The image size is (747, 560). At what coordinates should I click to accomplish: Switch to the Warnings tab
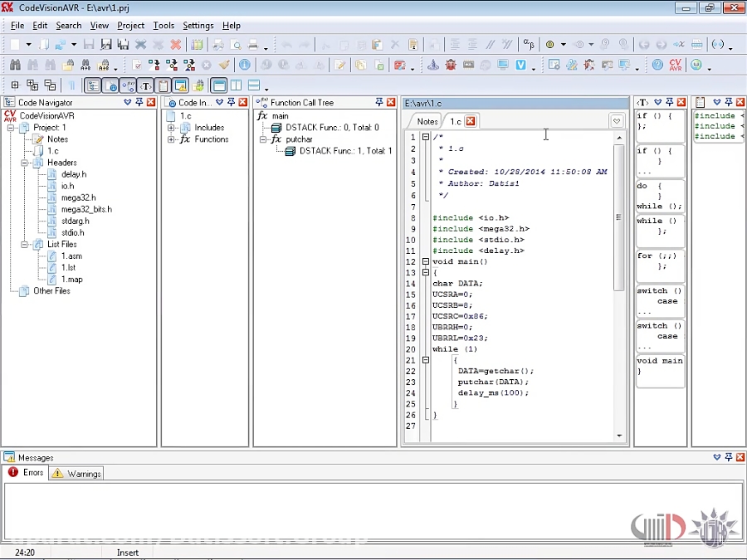click(76, 474)
